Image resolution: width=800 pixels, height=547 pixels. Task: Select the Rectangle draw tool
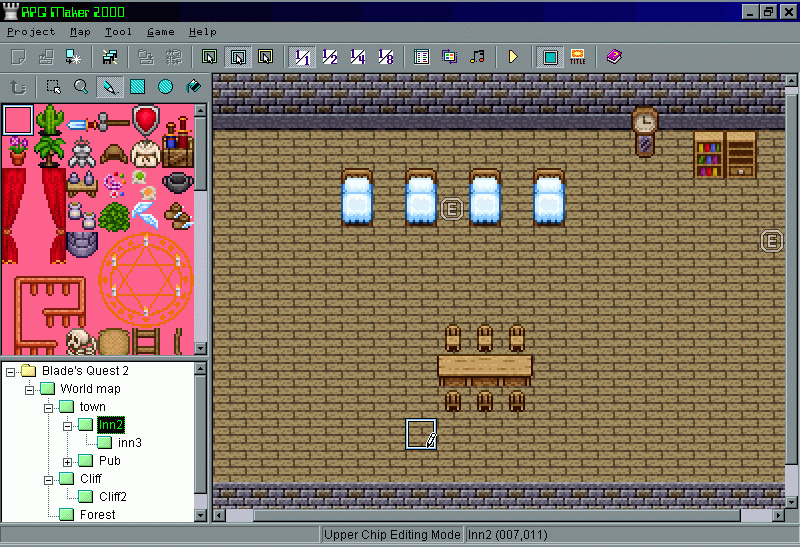point(137,87)
